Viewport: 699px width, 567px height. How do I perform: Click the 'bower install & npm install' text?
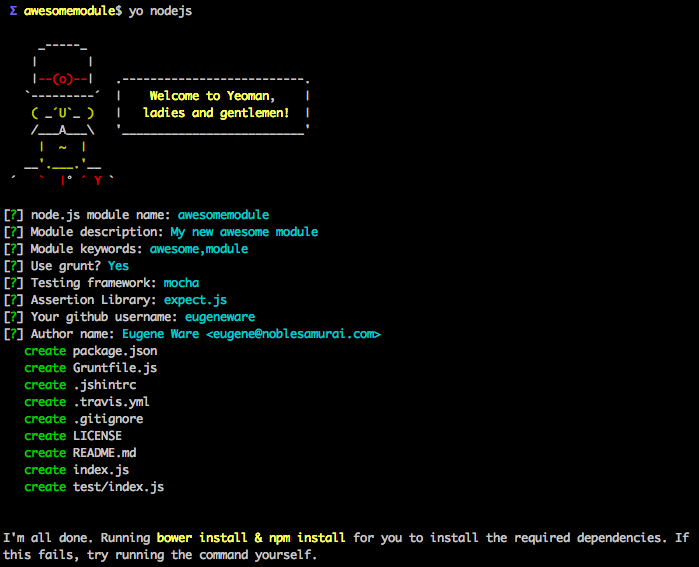[x=252, y=538]
